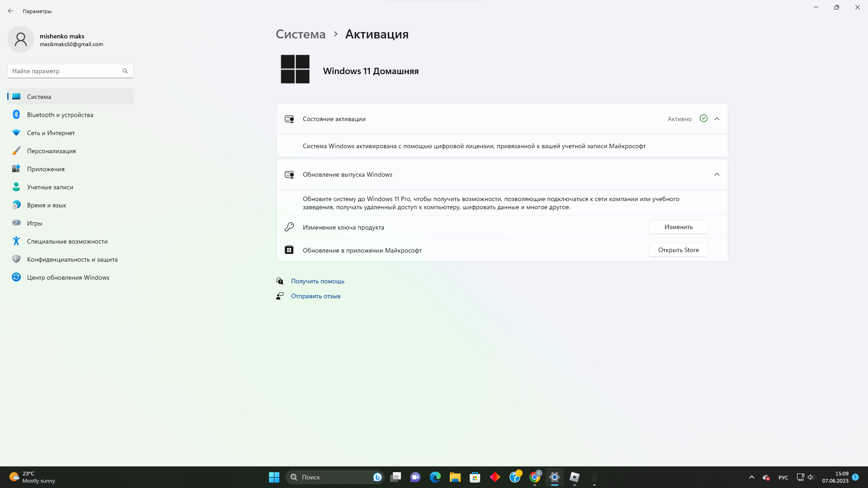Image resolution: width=868 pixels, height=488 pixels.
Task: Open mishenko maks account avatar
Action: click(x=21, y=39)
